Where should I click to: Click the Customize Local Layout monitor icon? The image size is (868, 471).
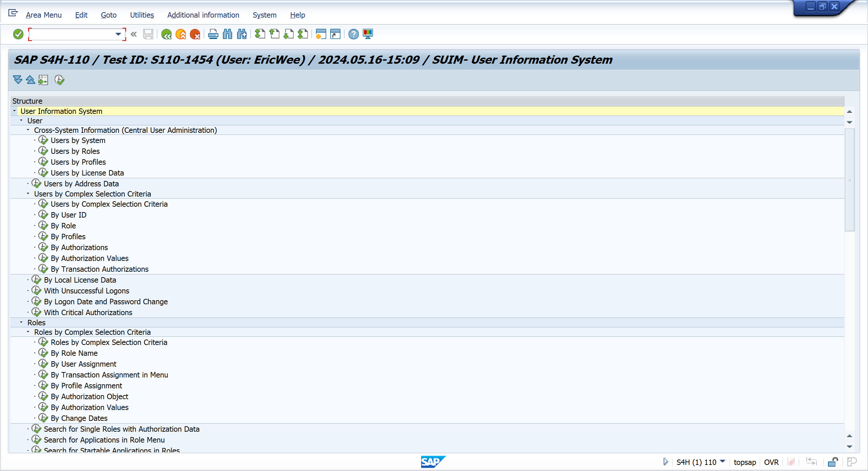(x=368, y=34)
